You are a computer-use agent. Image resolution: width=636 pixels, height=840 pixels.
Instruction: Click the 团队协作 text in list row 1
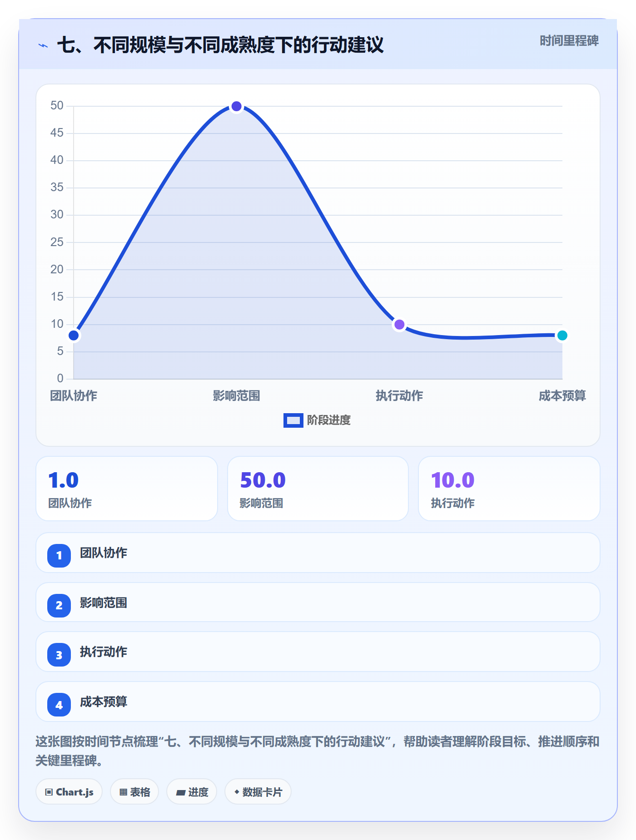coord(104,553)
